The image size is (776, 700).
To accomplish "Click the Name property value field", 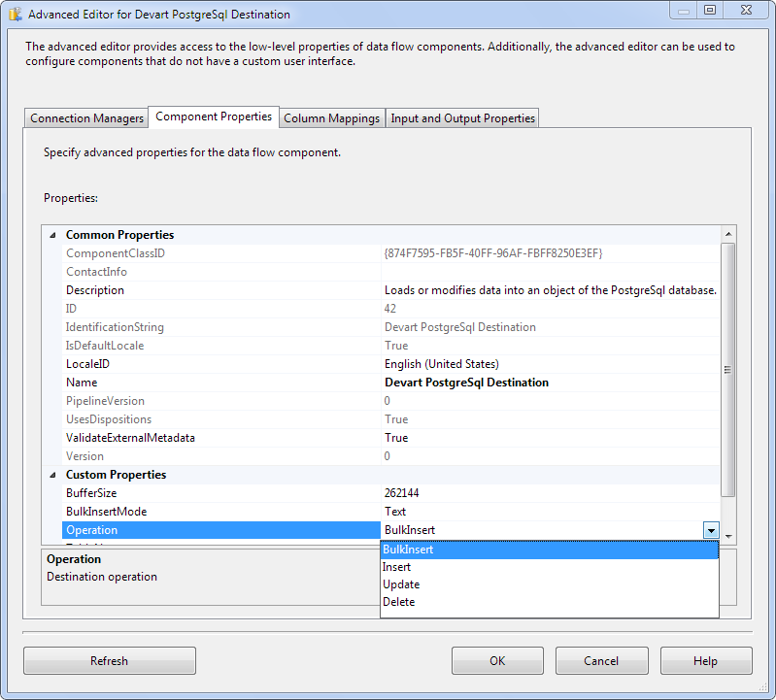I will click(x=549, y=383).
